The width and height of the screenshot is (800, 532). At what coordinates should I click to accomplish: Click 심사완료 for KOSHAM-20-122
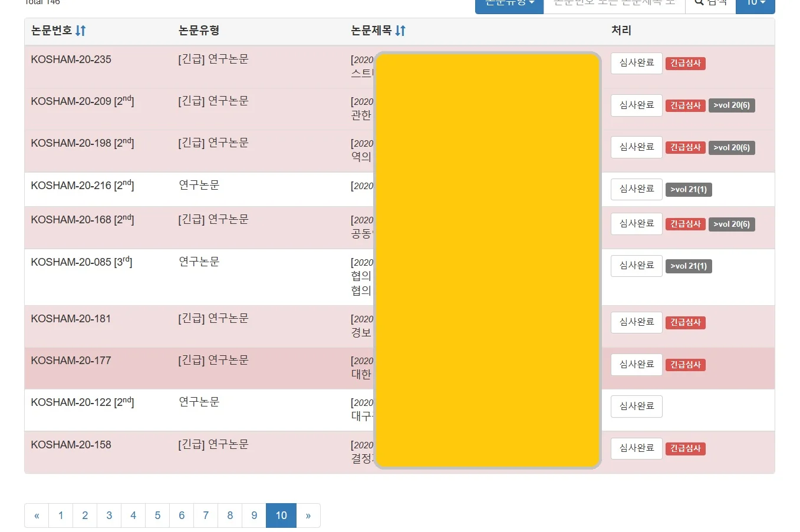637,407
